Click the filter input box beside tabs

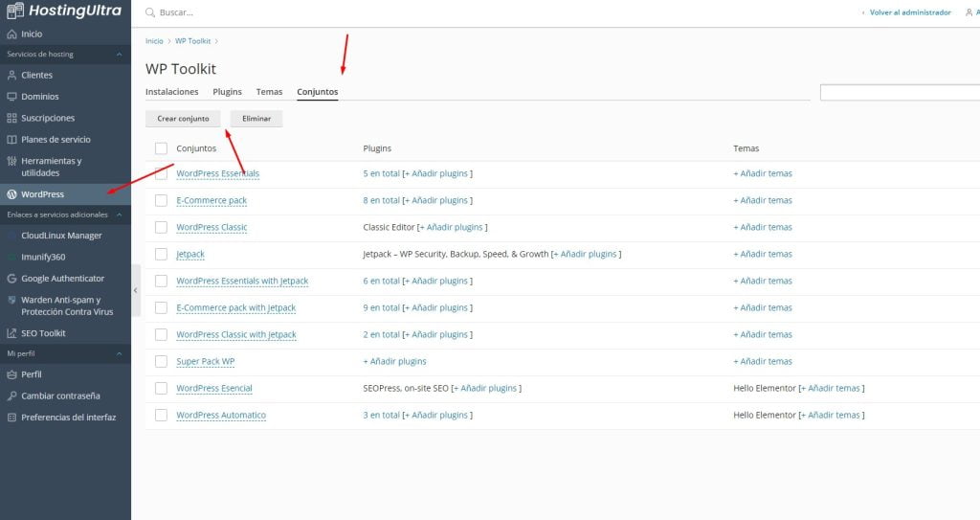click(x=900, y=93)
